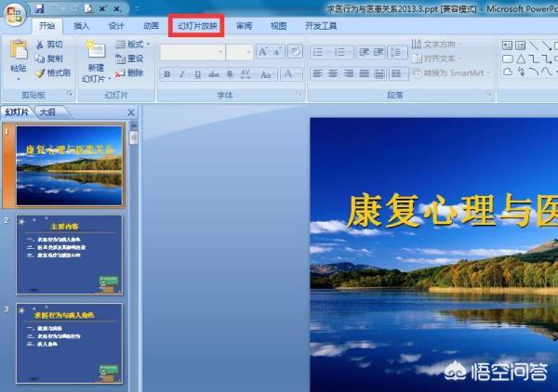The width and height of the screenshot is (558, 392).
Task: Open the Layout (版式) dropdown
Action: click(x=134, y=44)
